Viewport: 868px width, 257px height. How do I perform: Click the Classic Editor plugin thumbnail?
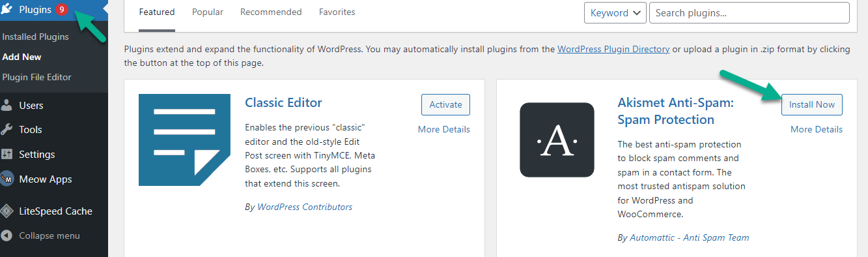[184, 140]
